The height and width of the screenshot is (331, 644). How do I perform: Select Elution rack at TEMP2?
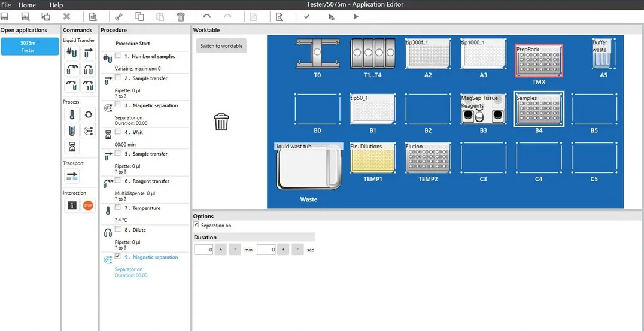(x=428, y=157)
